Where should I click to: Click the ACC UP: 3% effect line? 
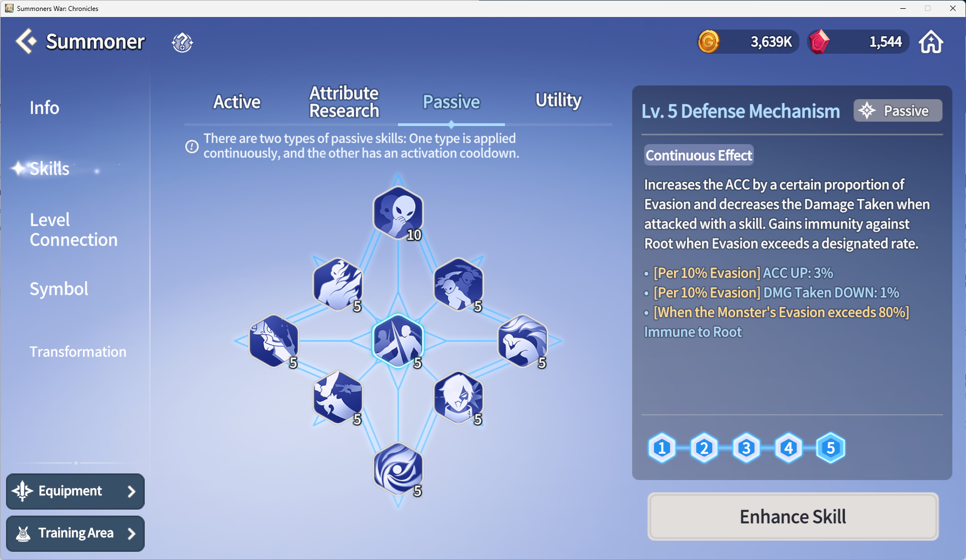pyautogui.click(x=743, y=273)
